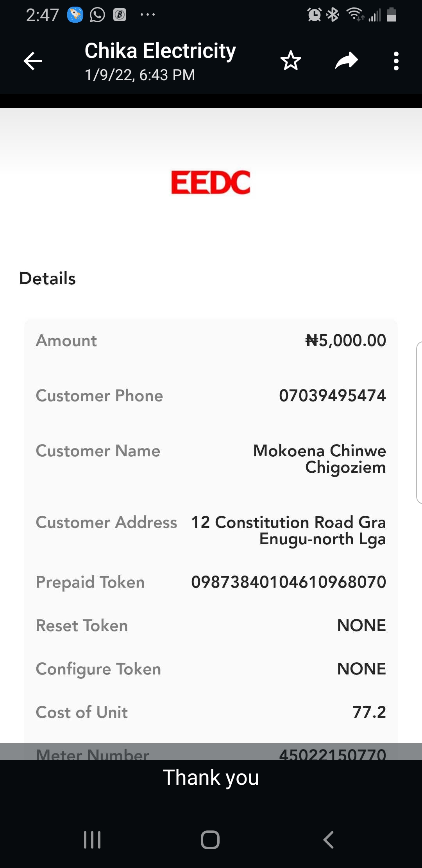Tap the Chika Electricity title

[x=160, y=51]
